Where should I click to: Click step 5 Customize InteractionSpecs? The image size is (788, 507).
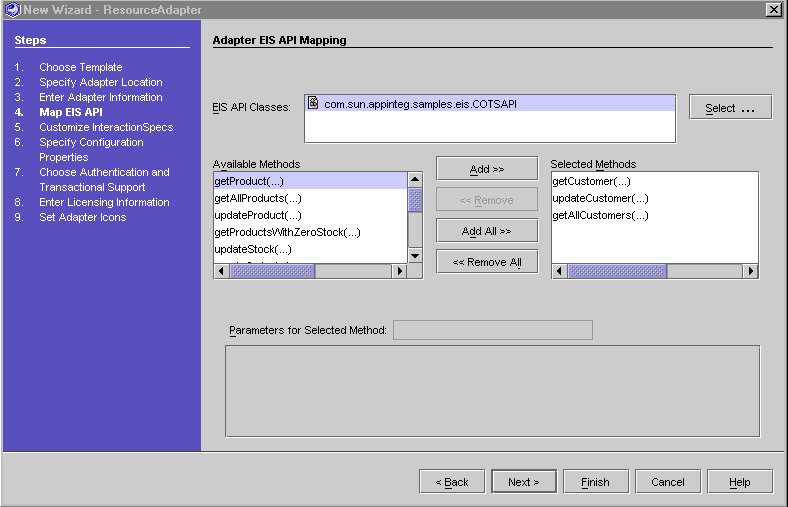coord(106,128)
